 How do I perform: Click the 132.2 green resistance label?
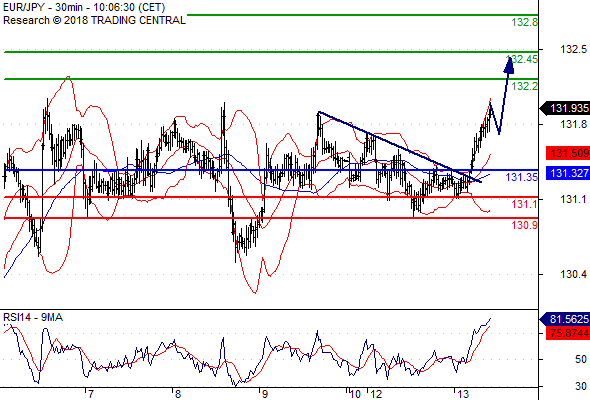525,86
